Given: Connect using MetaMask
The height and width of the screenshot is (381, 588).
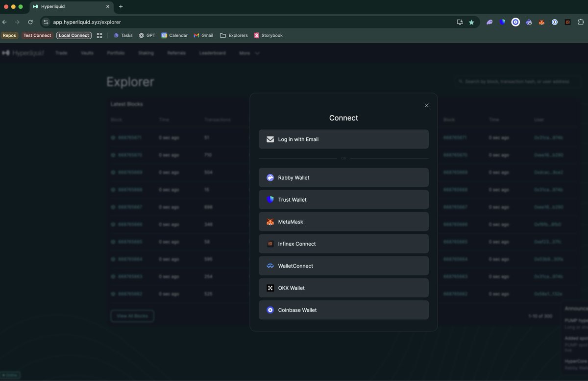Looking at the screenshot, I should [343, 222].
